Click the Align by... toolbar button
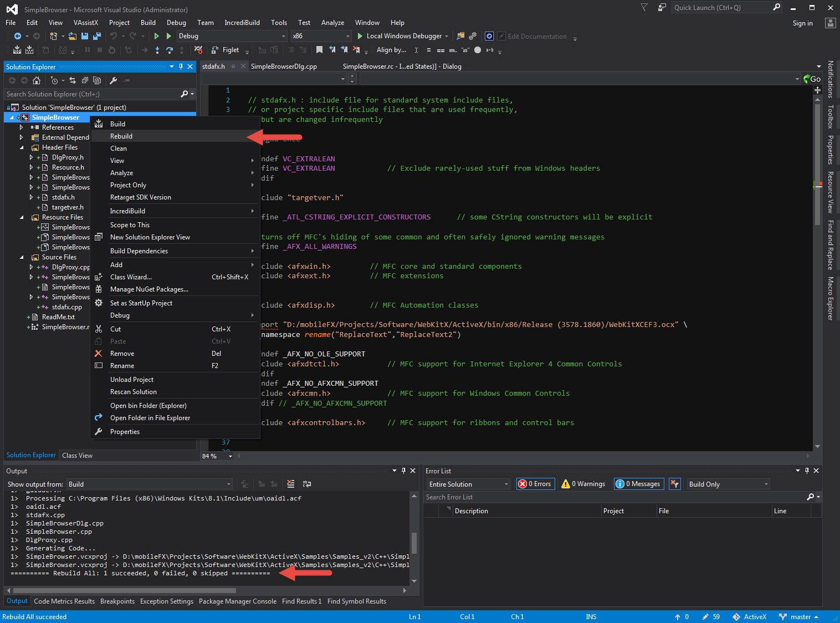This screenshot has height=623, width=840. (x=391, y=50)
